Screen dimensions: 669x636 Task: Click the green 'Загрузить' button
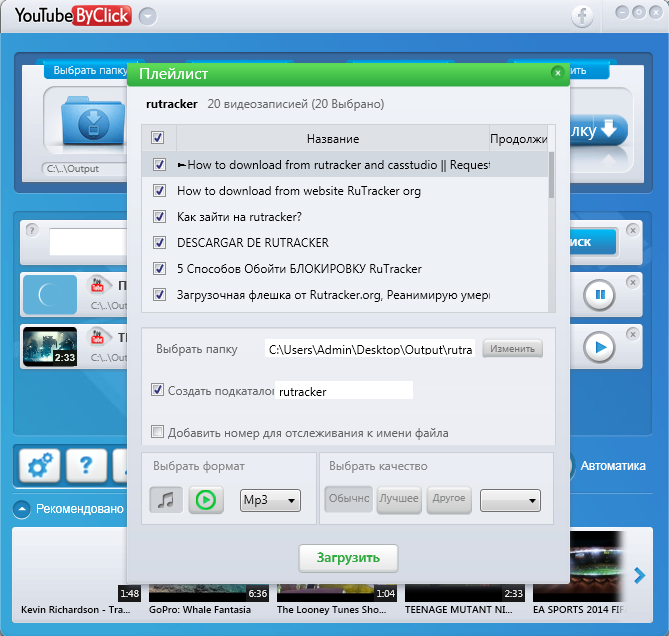(x=348, y=558)
